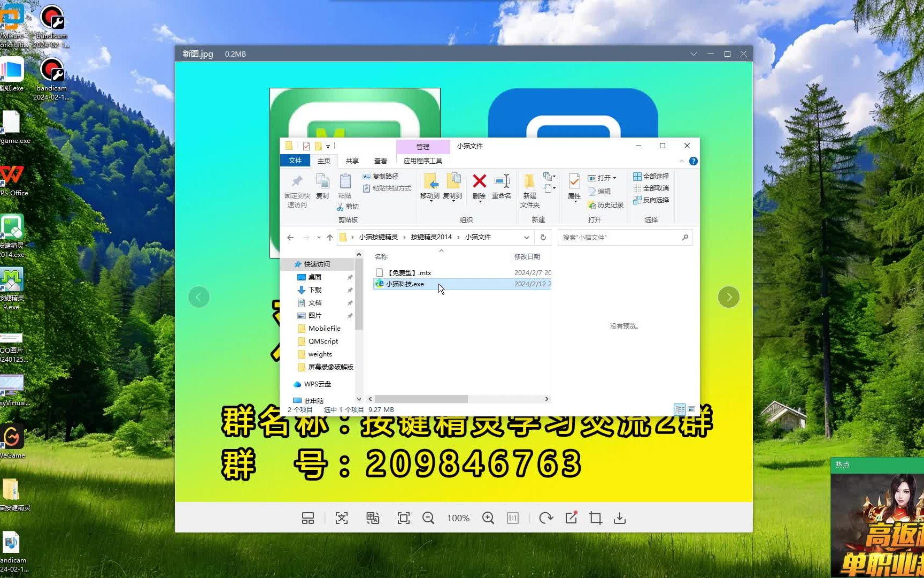
Task: Open Properties (属性) in ribbon
Action: pos(574,187)
